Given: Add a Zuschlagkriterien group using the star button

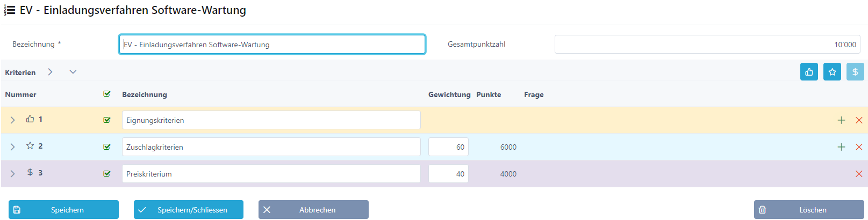Looking at the screenshot, I should click(832, 72).
